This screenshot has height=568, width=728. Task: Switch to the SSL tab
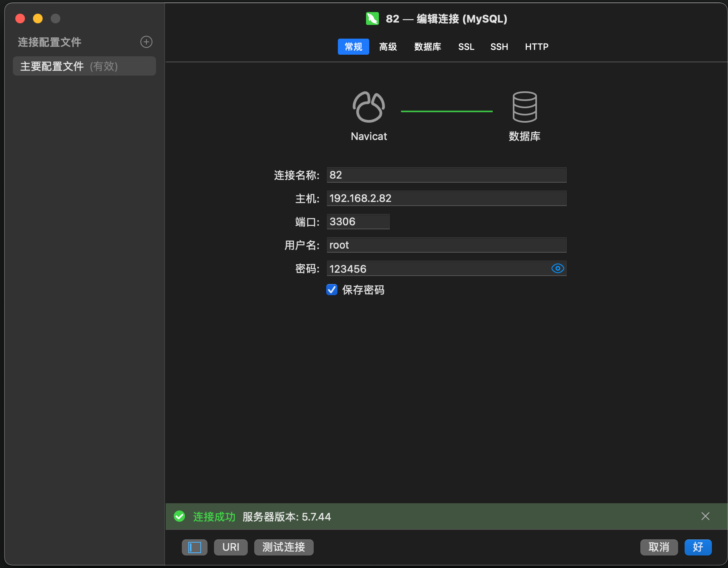coord(466,47)
